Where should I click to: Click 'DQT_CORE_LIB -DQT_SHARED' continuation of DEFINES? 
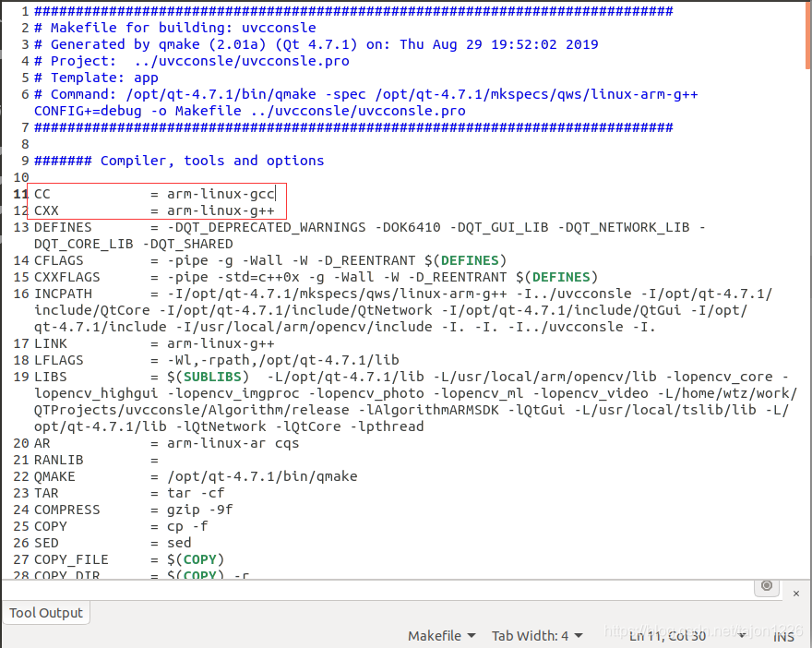pos(134,244)
